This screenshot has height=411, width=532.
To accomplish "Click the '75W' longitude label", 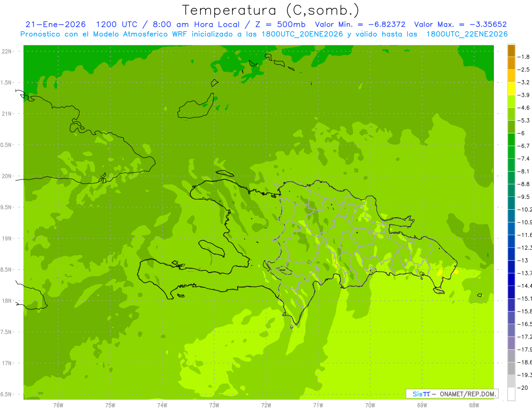I will pyautogui.click(x=110, y=405).
